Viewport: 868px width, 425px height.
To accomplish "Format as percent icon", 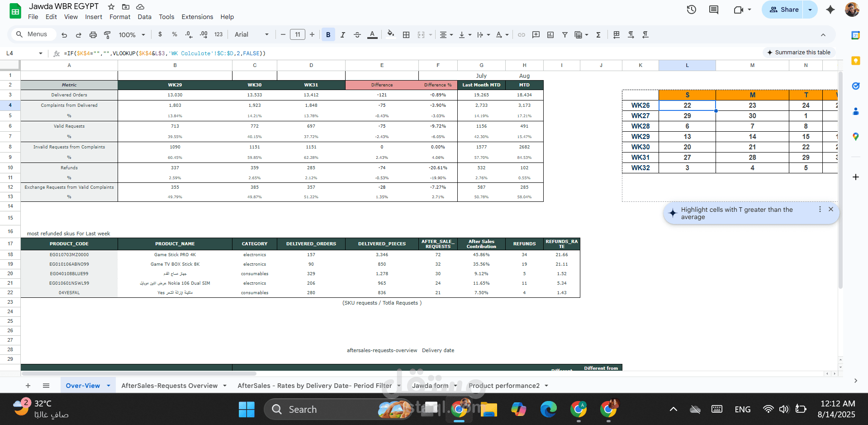I will (x=175, y=34).
